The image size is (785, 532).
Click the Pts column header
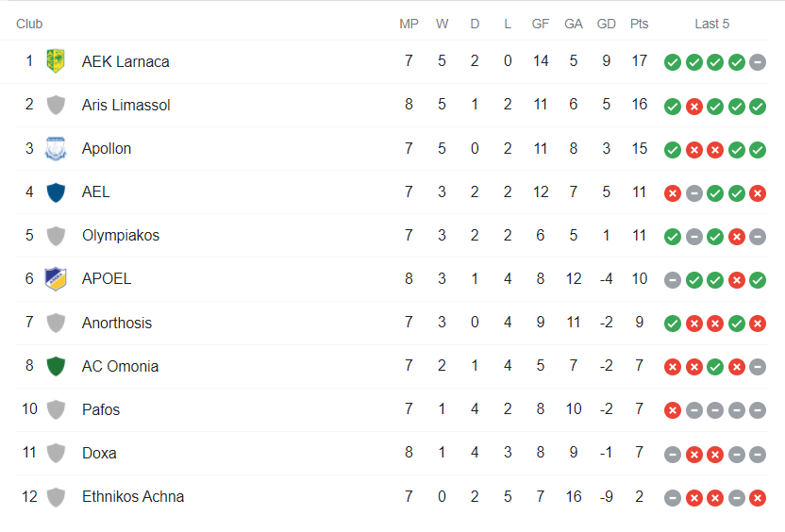(x=640, y=24)
